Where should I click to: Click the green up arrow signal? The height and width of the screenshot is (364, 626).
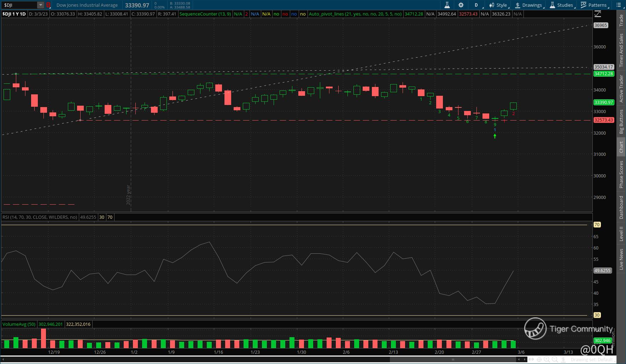[x=495, y=136]
